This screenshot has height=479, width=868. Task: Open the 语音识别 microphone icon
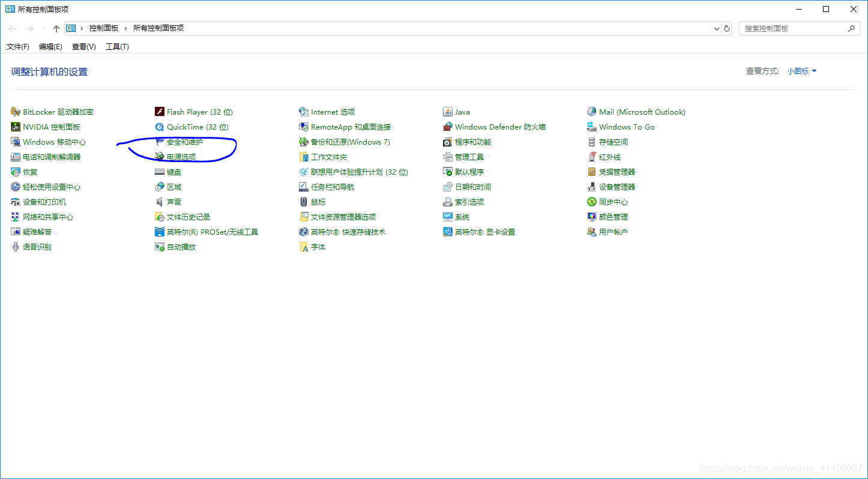(x=16, y=247)
